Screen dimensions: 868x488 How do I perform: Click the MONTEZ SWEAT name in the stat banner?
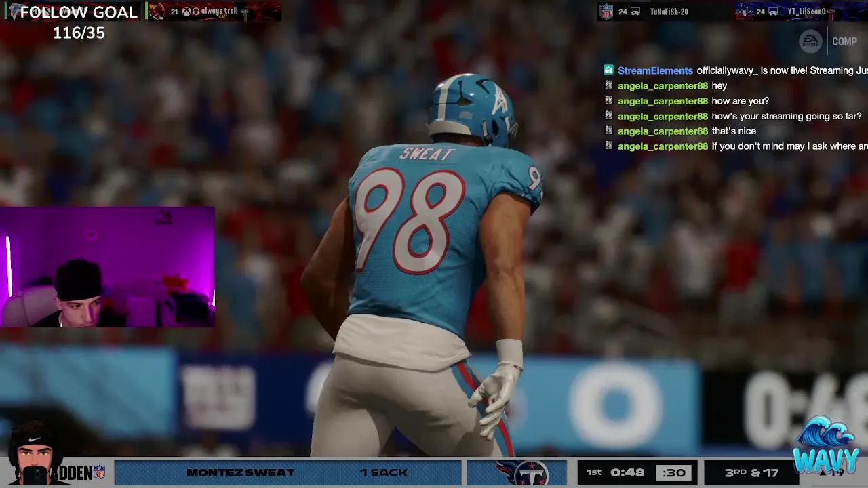tap(241, 472)
